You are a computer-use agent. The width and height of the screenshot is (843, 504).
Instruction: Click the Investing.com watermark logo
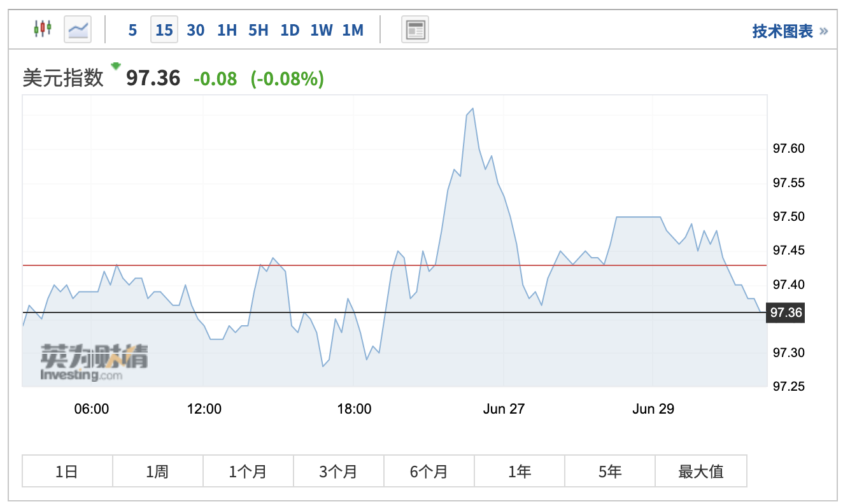pyautogui.click(x=94, y=362)
